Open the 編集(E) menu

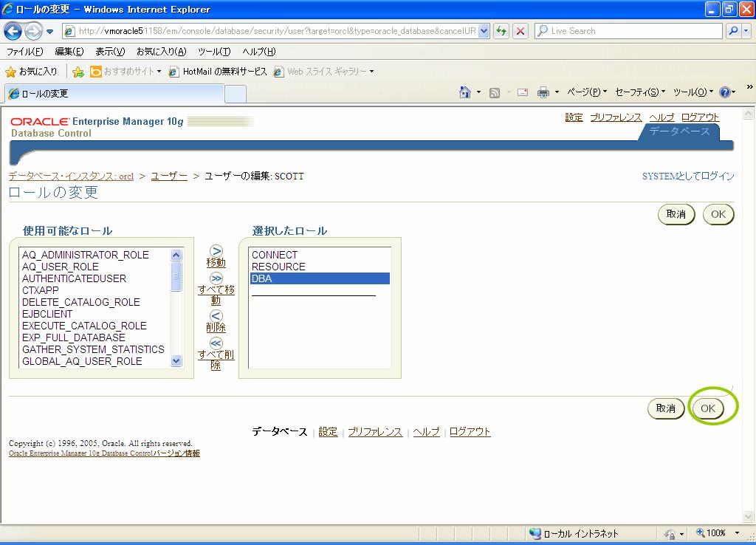click(69, 51)
